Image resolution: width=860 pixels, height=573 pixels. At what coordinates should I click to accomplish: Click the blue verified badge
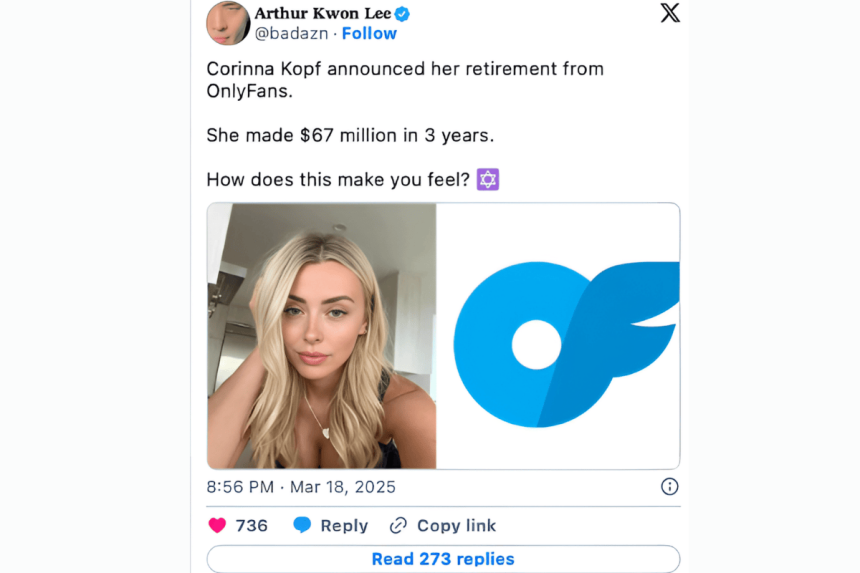[402, 14]
